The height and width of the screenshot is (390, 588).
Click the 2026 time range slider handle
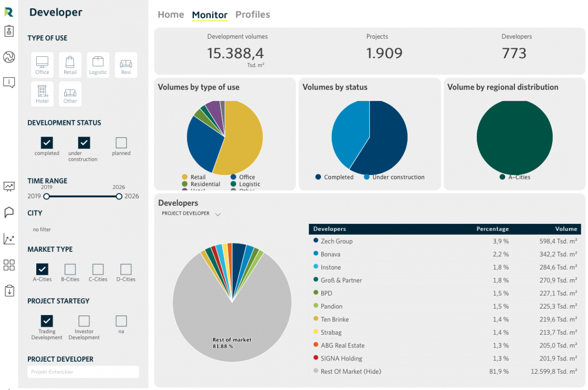click(x=119, y=196)
